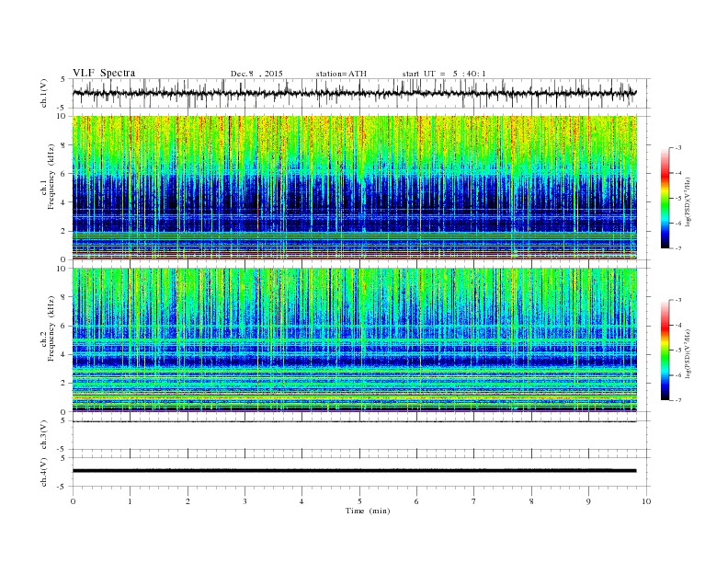The width and height of the screenshot is (728, 563).
Task: Select the "Time (min)" x-axis label
Action: 368,511
